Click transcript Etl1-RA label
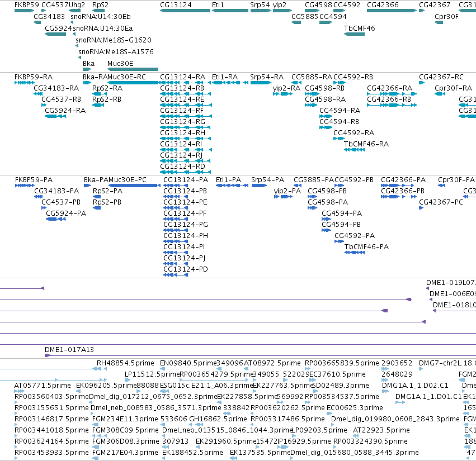 coord(225,77)
